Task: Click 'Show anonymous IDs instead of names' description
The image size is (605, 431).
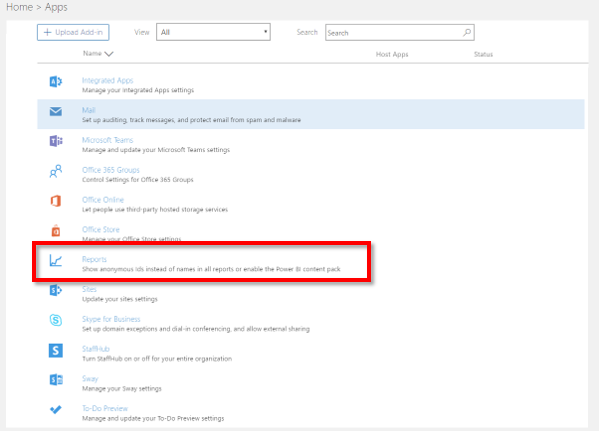Action: click(211, 269)
